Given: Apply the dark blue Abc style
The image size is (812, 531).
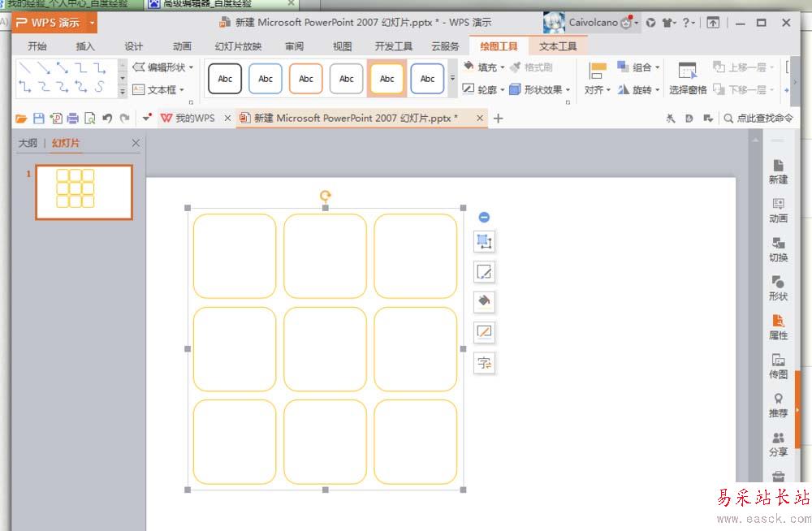Looking at the screenshot, I should 427,79.
